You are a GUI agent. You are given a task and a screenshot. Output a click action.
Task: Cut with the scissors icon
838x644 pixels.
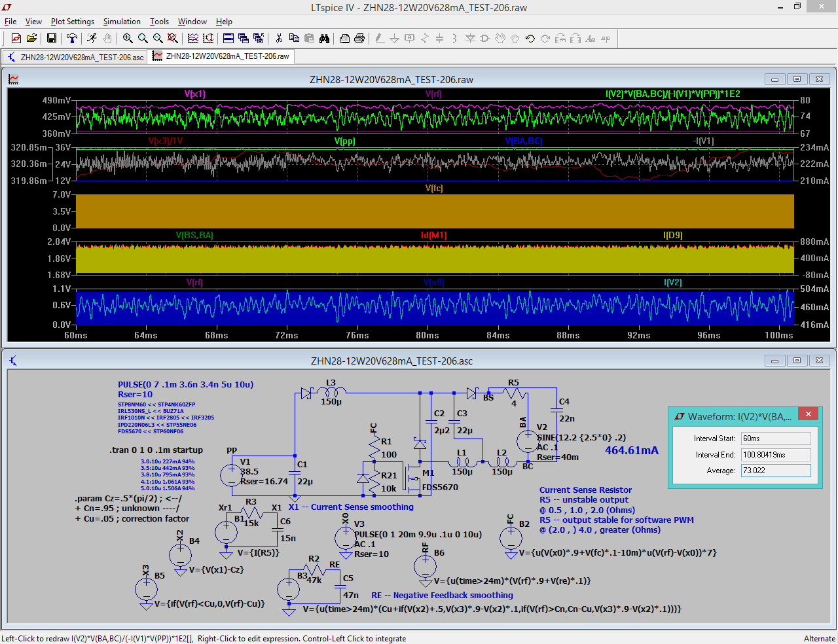pos(279,39)
